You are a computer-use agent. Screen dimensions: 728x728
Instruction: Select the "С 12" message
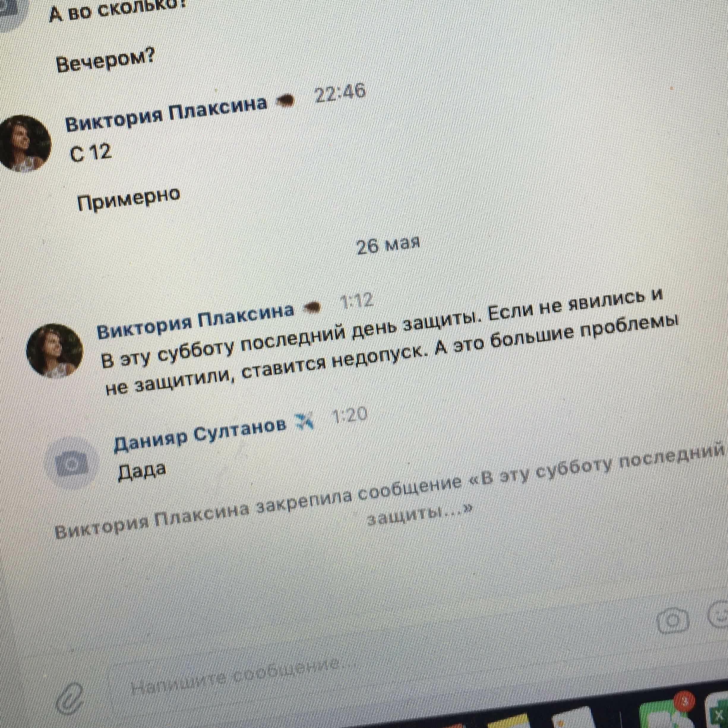click(90, 153)
